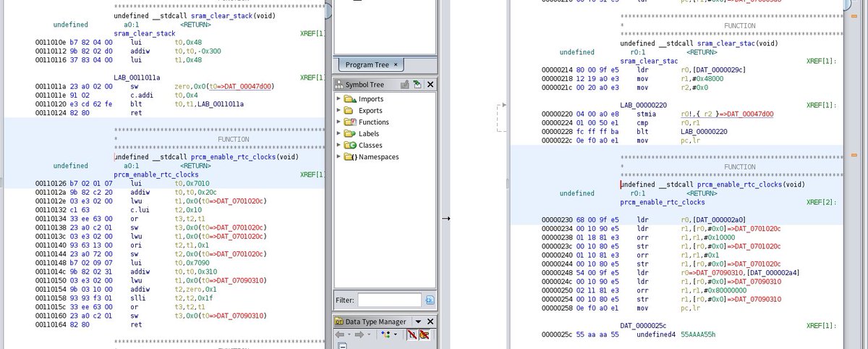
Task: Select the Imports folder icon
Action: [350, 99]
